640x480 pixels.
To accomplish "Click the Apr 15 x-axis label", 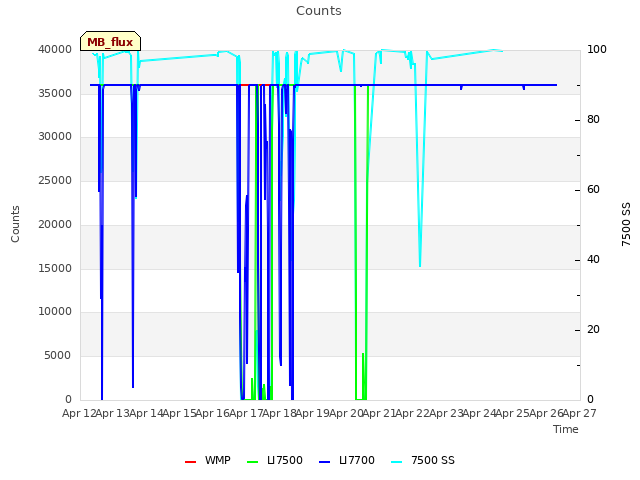I will click(x=179, y=413).
